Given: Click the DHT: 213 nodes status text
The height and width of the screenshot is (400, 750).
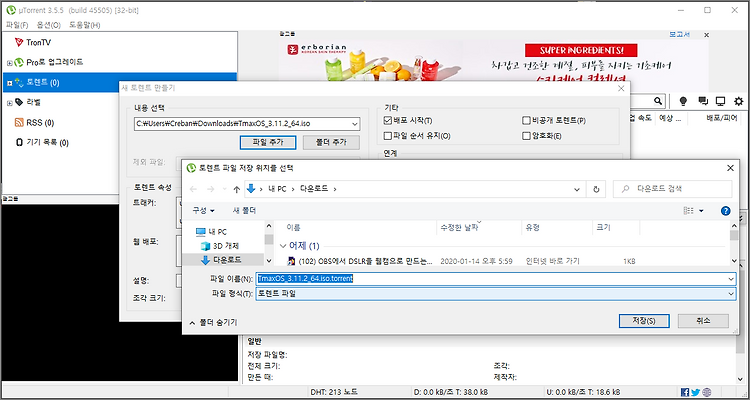Looking at the screenshot, I should 333,392.
